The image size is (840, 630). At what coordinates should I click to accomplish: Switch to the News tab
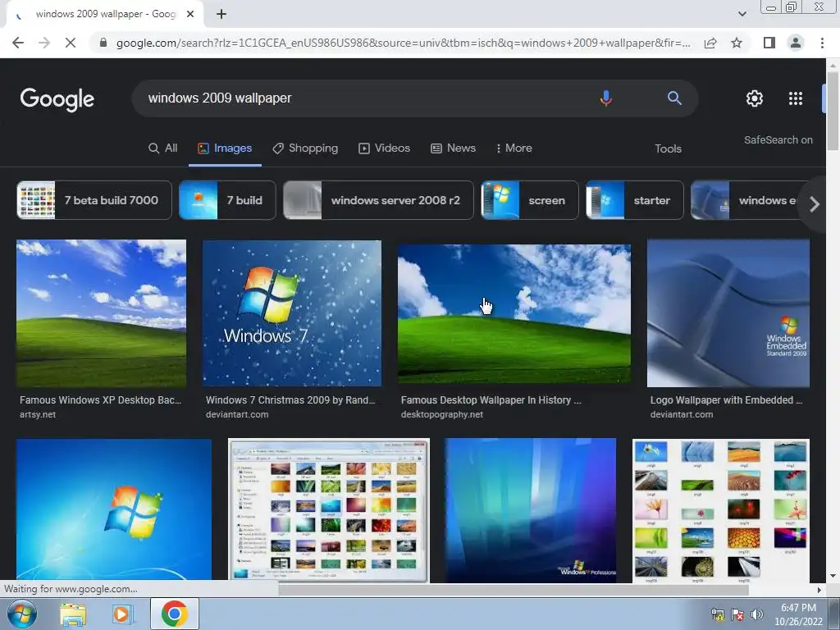coord(453,148)
